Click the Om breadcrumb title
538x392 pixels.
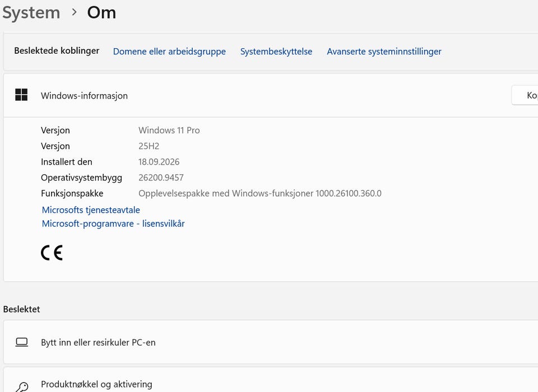(101, 13)
